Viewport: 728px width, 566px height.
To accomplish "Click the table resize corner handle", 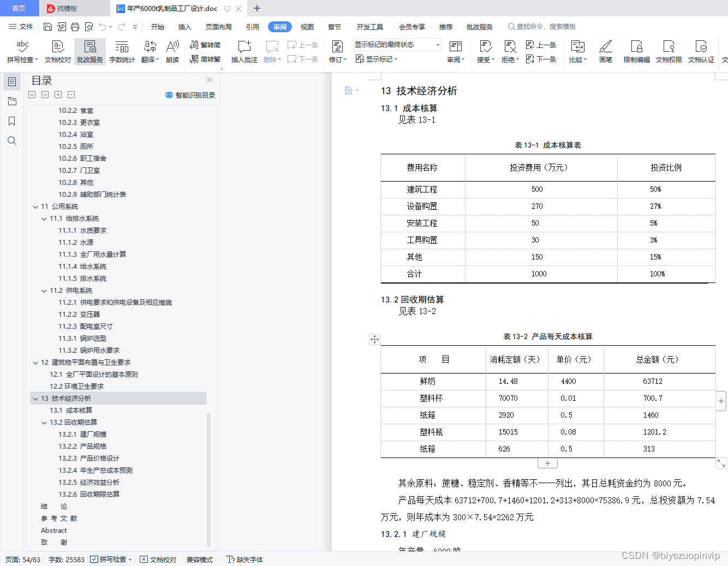I will [721, 463].
